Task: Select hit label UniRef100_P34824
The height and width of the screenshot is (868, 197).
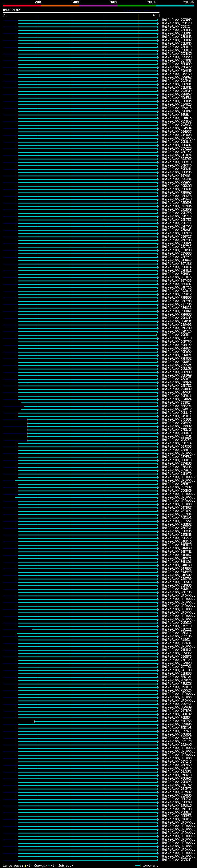Action: pyautogui.click(x=177, y=399)
